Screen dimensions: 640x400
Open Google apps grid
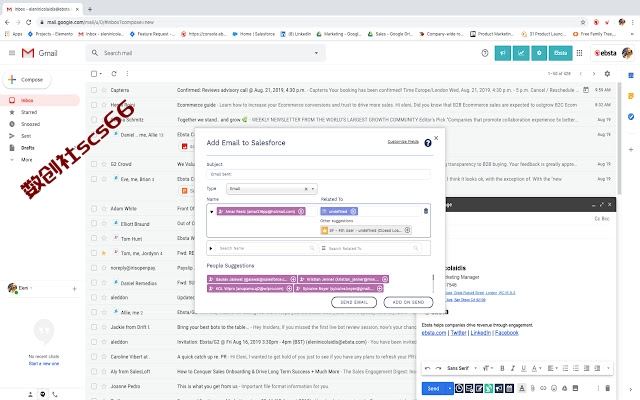click(579, 53)
